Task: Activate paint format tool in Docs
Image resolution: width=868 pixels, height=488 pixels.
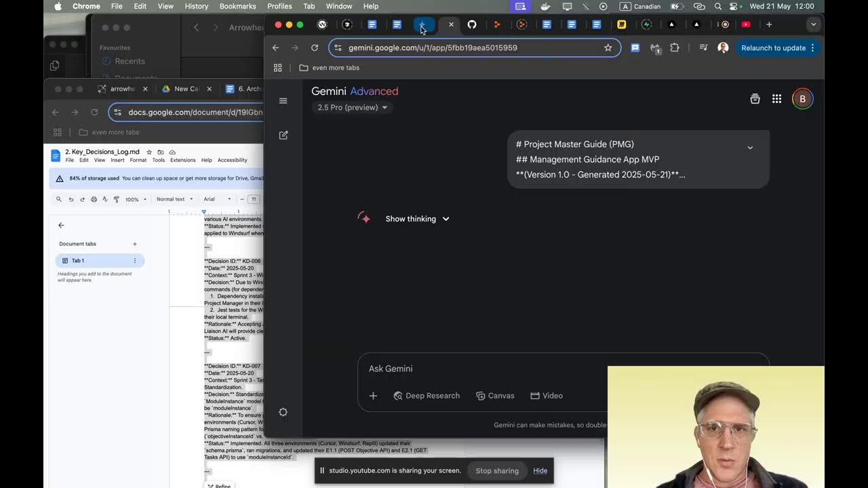Action: tap(117, 199)
